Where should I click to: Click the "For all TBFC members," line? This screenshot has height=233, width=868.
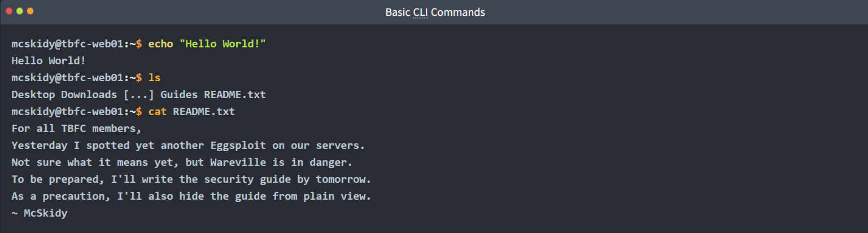pos(76,129)
